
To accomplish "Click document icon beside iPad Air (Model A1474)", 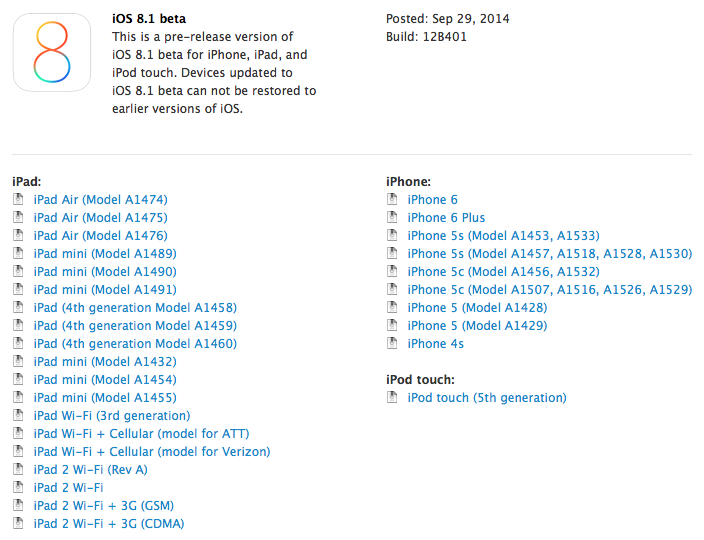I will click(x=17, y=200).
